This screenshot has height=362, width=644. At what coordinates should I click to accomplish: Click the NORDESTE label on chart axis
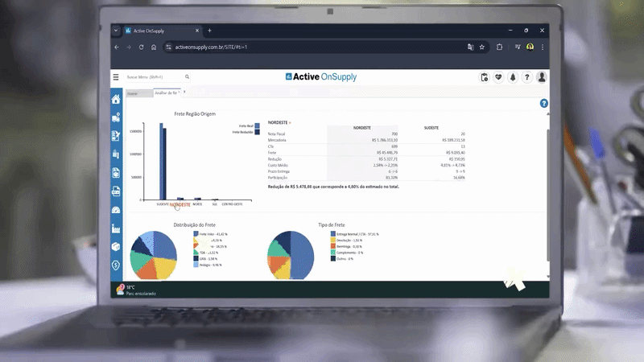tap(180, 204)
